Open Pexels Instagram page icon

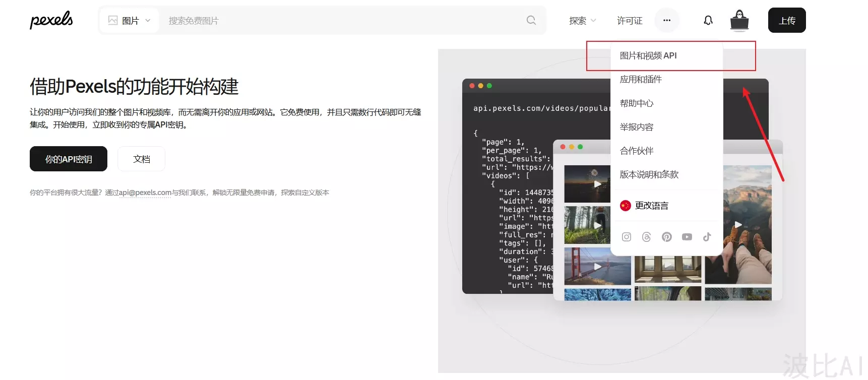(x=627, y=237)
